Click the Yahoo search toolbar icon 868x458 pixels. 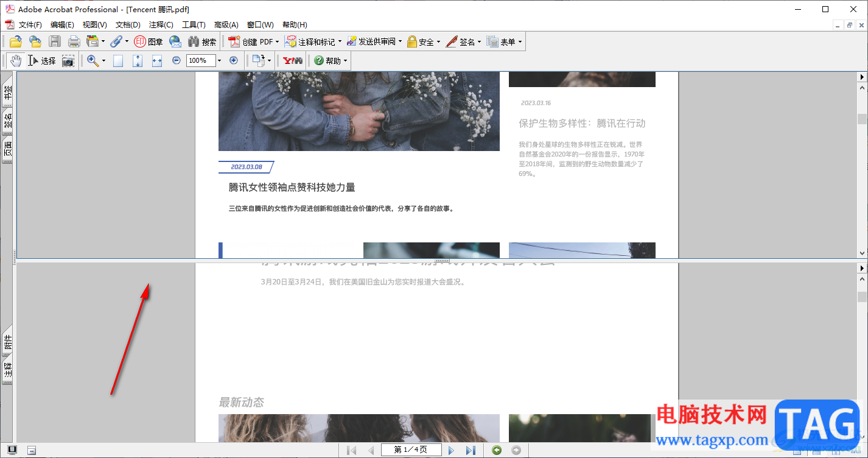[293, 60]
